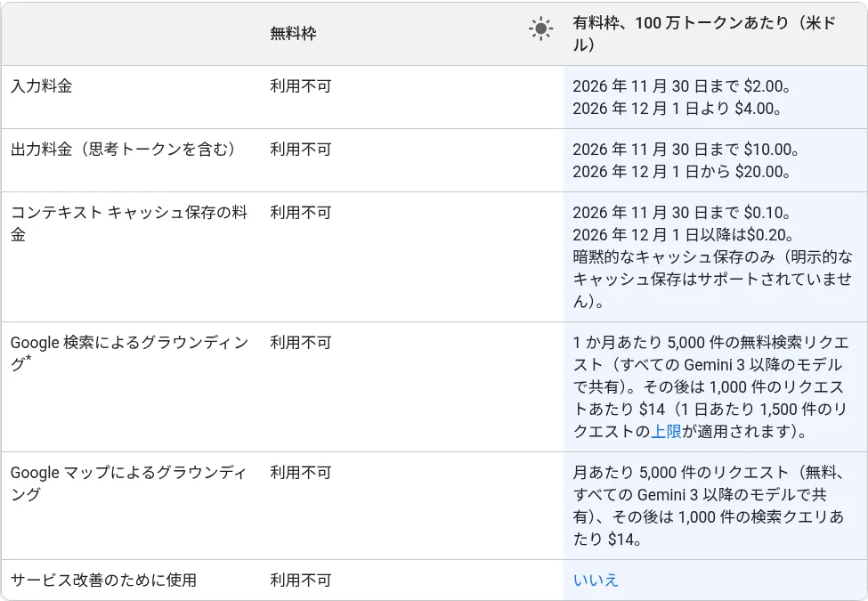Click the Google 検索によるグラウンディング label

[x=130, y=353]
